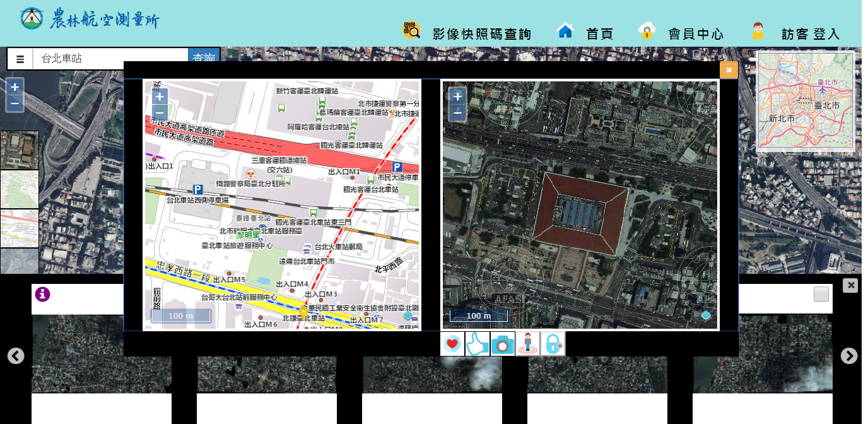Select the top aerial basemap thumbnail on left
Image resolution: width=868 pixels, height=424 pixels.
click(x=20, y=150)
